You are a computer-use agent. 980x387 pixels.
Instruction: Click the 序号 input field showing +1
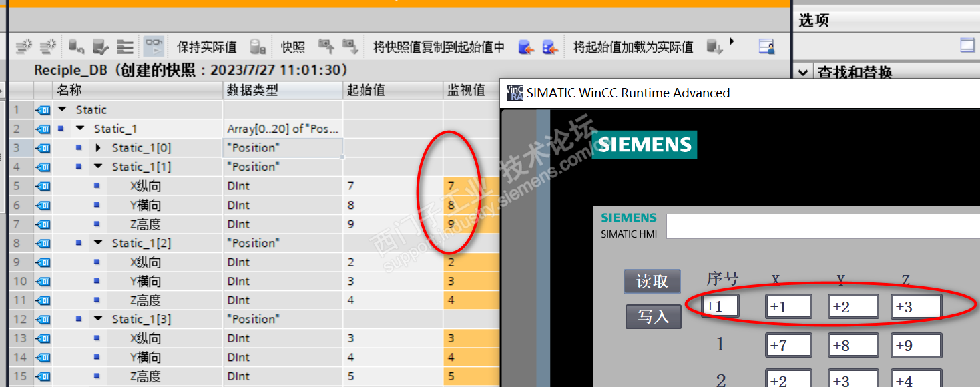(721, 306)
